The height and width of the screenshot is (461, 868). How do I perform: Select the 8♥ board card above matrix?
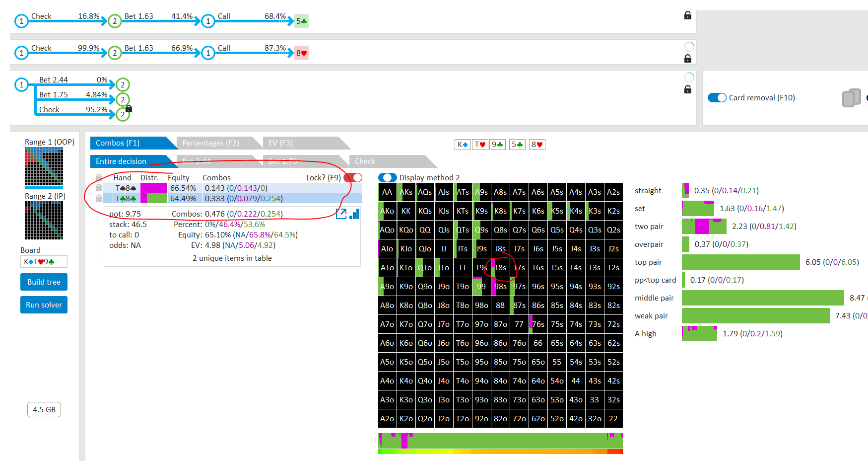[537, 145]
